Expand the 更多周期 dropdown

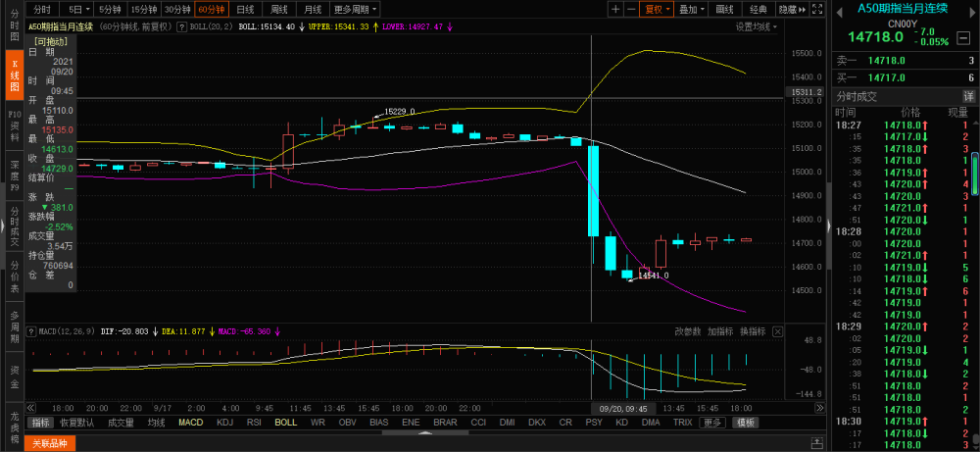click(355, 10)
